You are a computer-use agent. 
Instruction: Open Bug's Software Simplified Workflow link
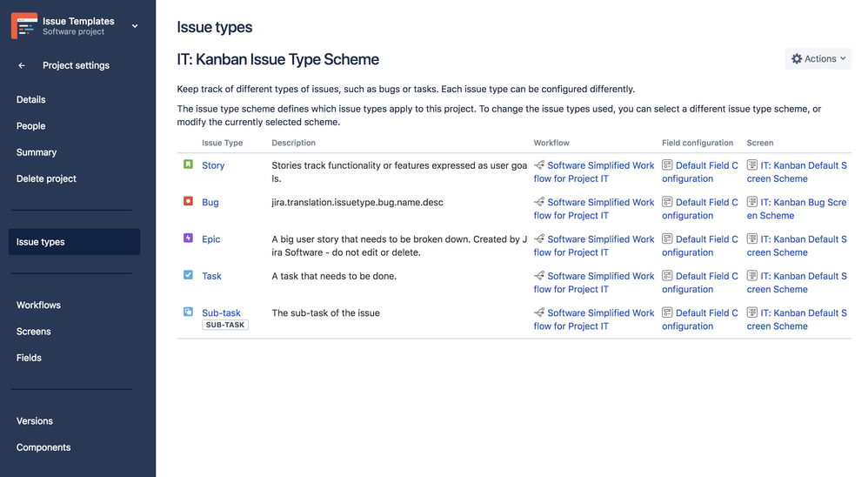coord(594,209)
